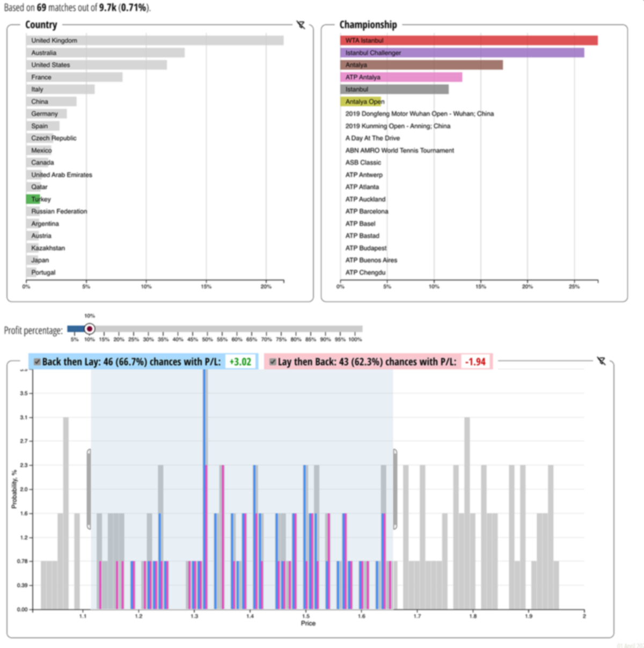Image resolution: width=644 pixels, height=648 pixels.
Task: Filter by United States country bar
Action: click(x=97, y=65)
